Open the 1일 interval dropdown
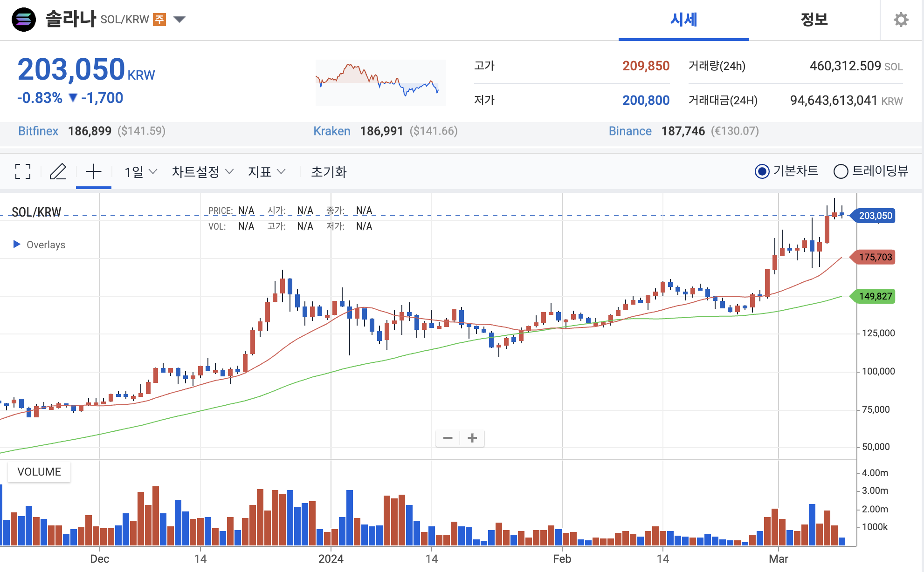The height and width of the screenshot is (572, 924). click(140, 172)
